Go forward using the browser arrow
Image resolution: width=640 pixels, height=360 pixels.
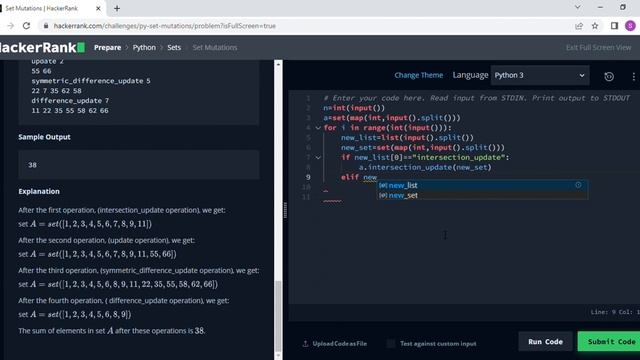coord(11,26)
